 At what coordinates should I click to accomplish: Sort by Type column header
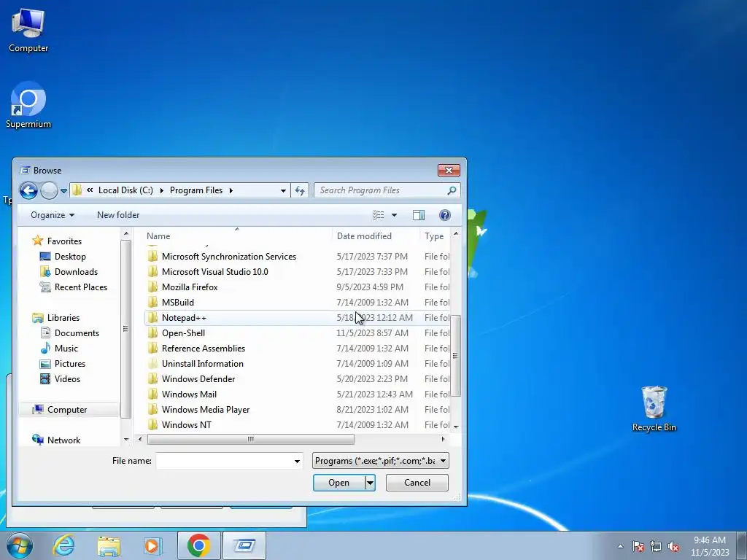click(x=435, y=236)
